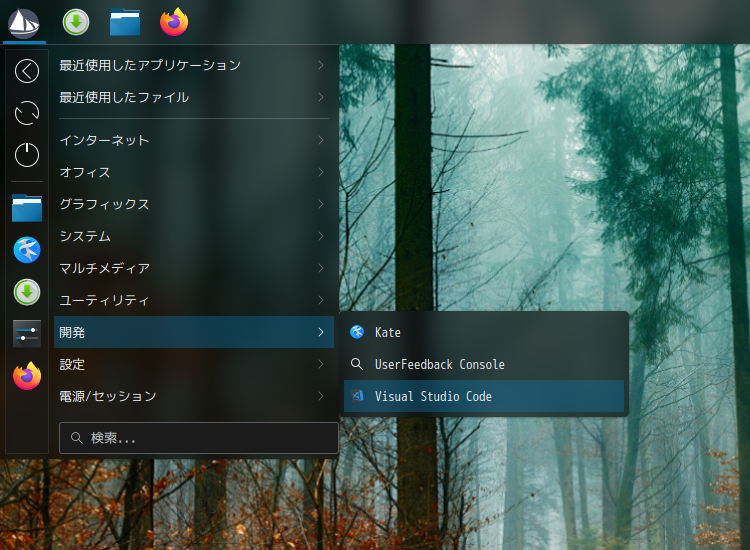Open the インターネット category
The height and width of the screenshot is (550, 750).
[194, 140]
